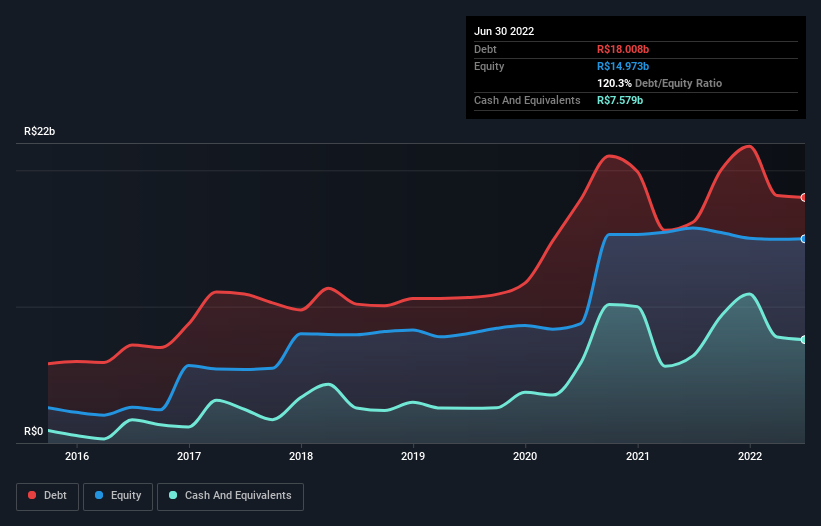Click the blue dot in Equity legend
This screenshot has width=821, height=526.
(98, 495)
